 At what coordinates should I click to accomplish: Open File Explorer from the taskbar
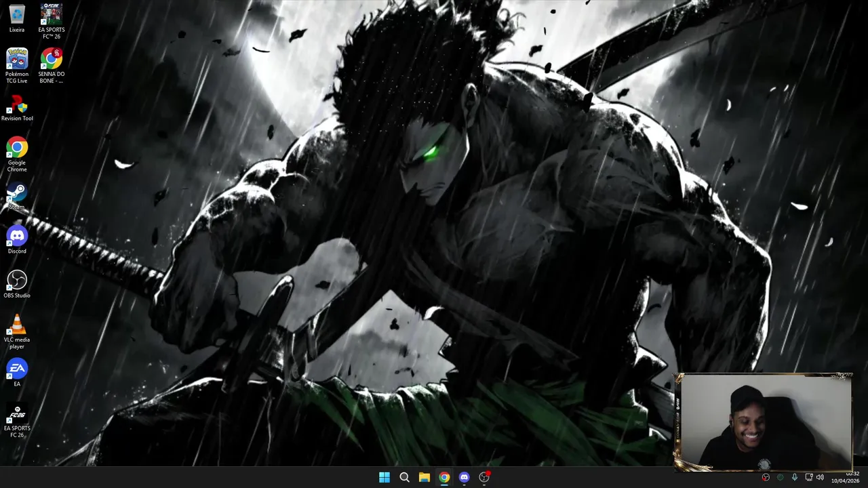click(x=424, y=477)
